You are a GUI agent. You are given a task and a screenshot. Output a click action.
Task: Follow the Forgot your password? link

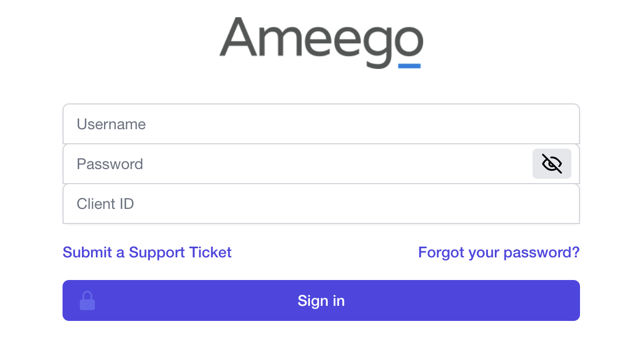[499, 252]
